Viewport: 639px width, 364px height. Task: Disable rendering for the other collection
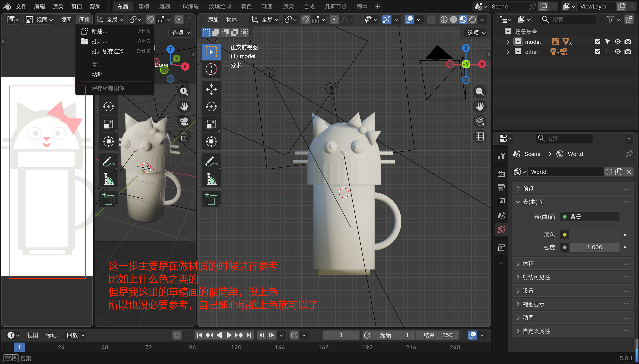[x=628, y=52]
